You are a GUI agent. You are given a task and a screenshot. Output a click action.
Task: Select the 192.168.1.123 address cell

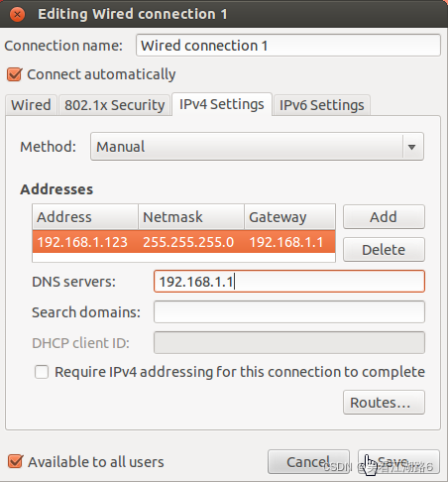(x=82, y=242)
